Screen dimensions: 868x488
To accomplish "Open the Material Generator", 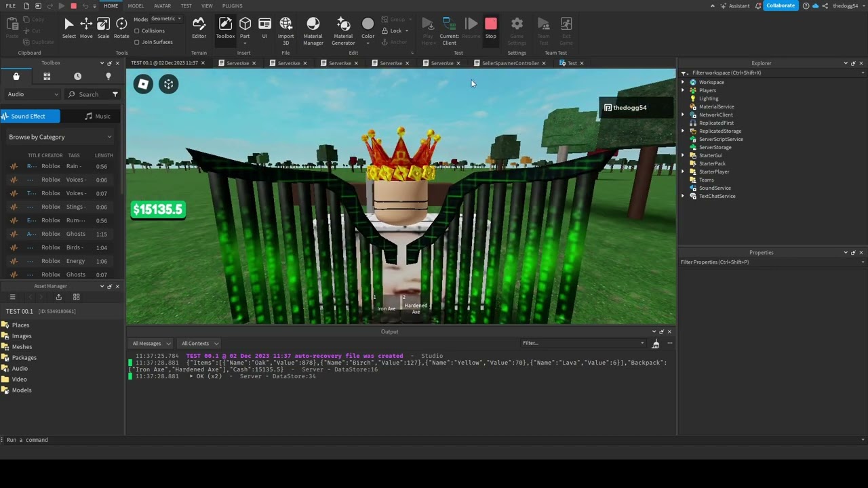I will point(343,30).
